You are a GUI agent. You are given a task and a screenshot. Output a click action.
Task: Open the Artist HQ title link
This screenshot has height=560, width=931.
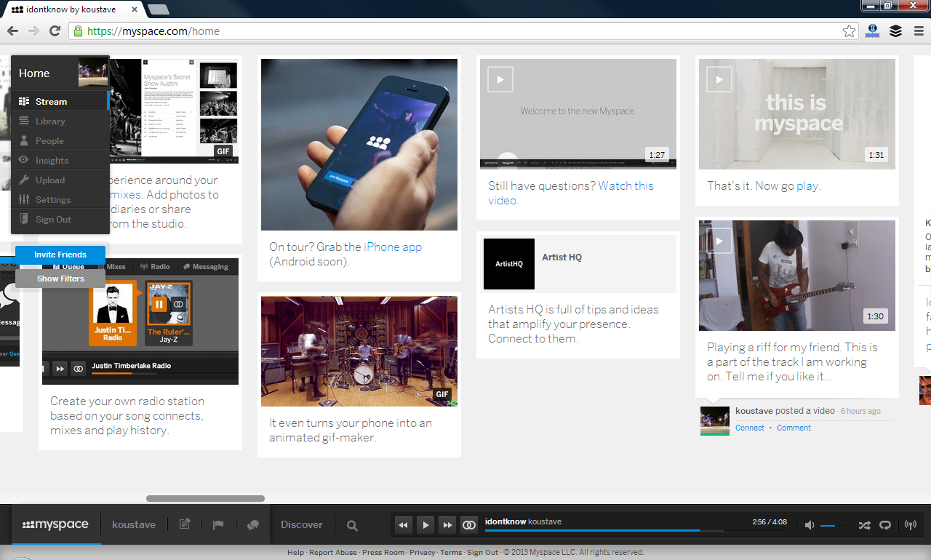click(562, 257)
